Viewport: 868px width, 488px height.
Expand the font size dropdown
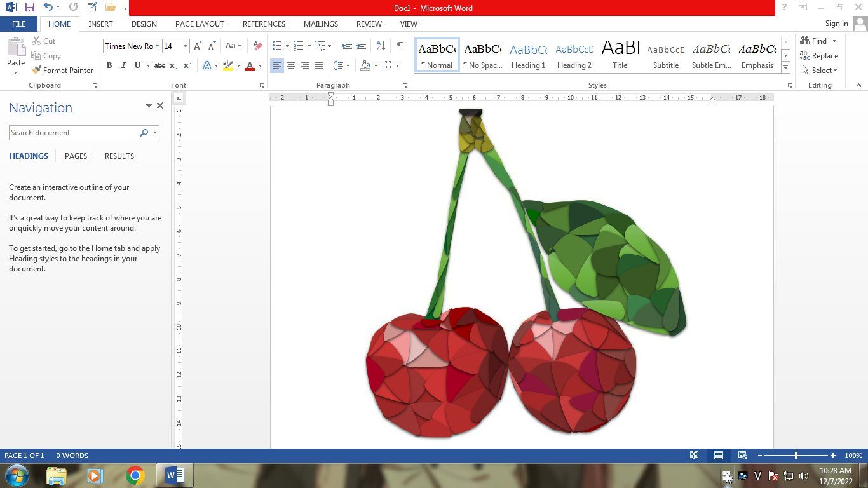point(185,46)
